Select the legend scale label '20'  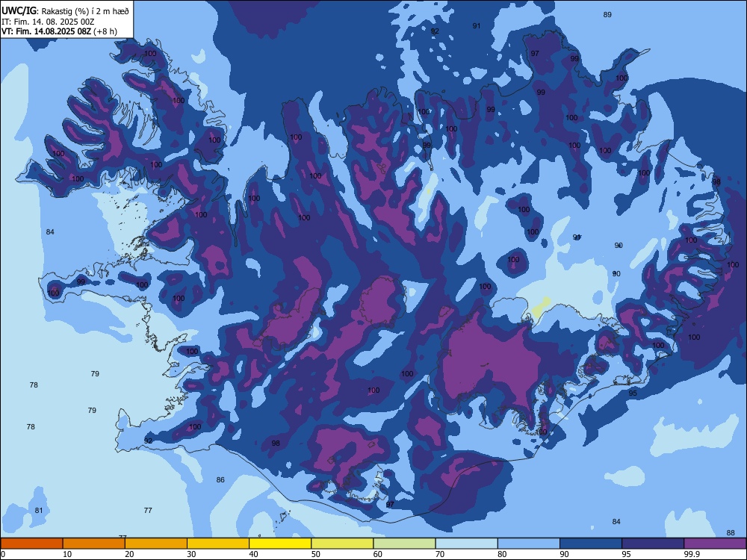(x=129, y=554)
